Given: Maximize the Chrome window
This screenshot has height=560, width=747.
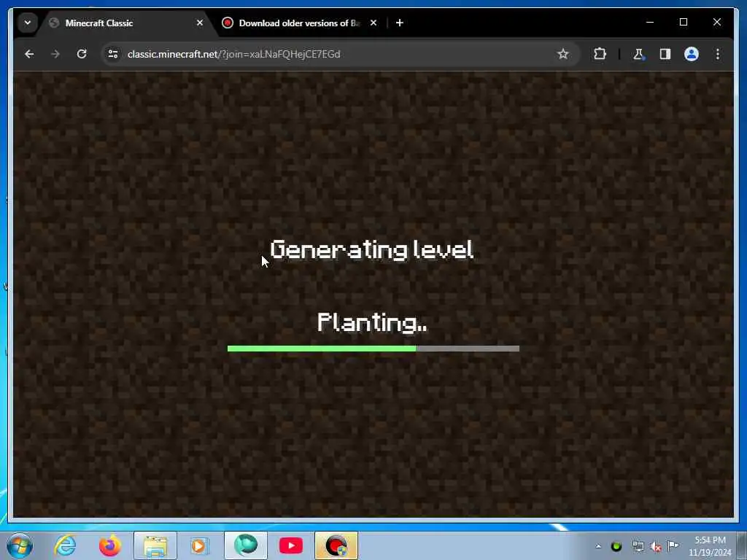Looking at the screenshot, I should pos(683,22).
